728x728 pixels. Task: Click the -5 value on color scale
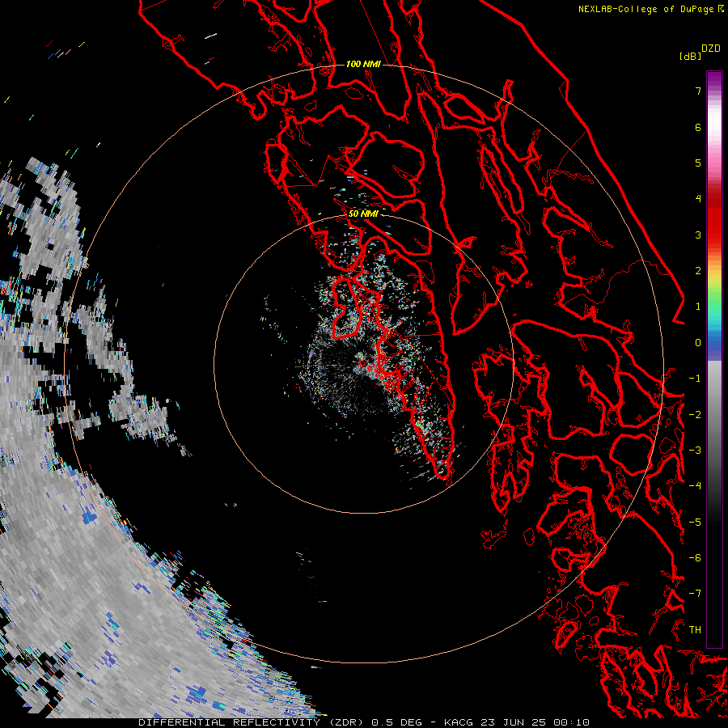pyautogui.click(x=695, y=523)
